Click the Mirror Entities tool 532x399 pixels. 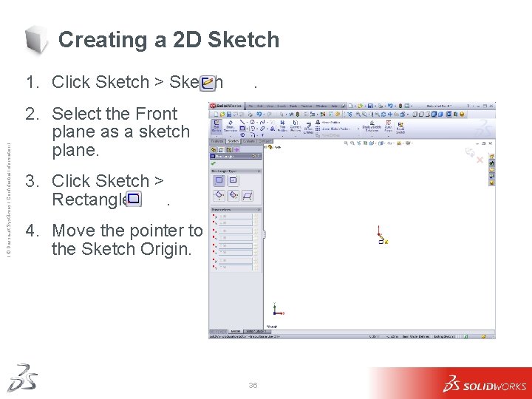(x=327, y=123)
